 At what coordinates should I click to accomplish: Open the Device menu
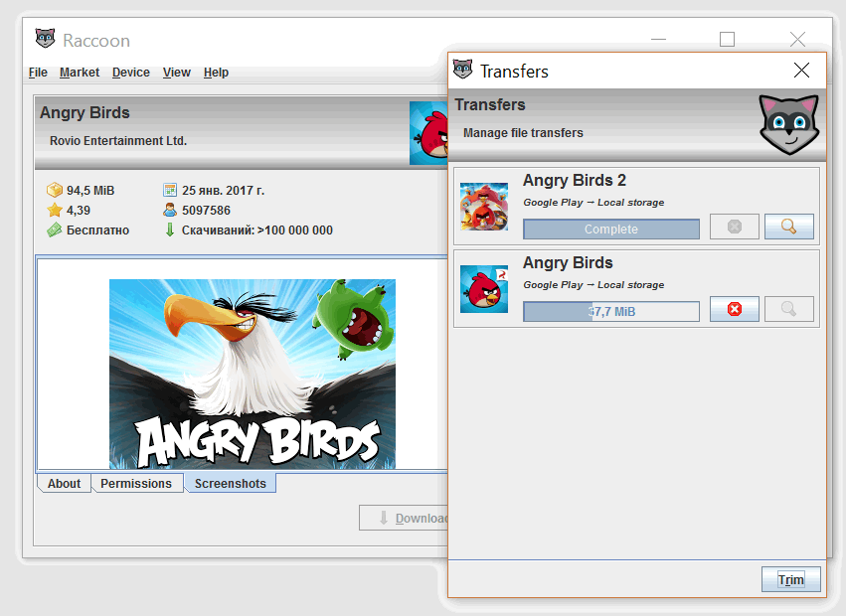pos(130,73)
